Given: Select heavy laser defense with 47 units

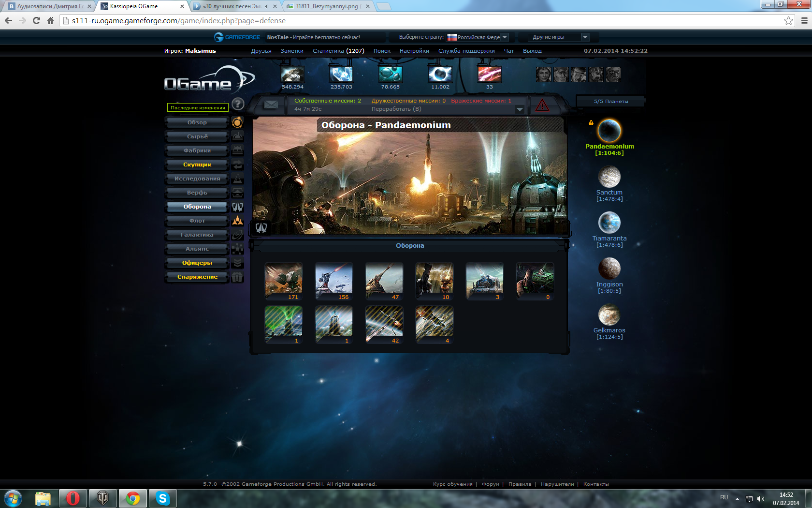Looking at the screenshot, I should point(384,281).
